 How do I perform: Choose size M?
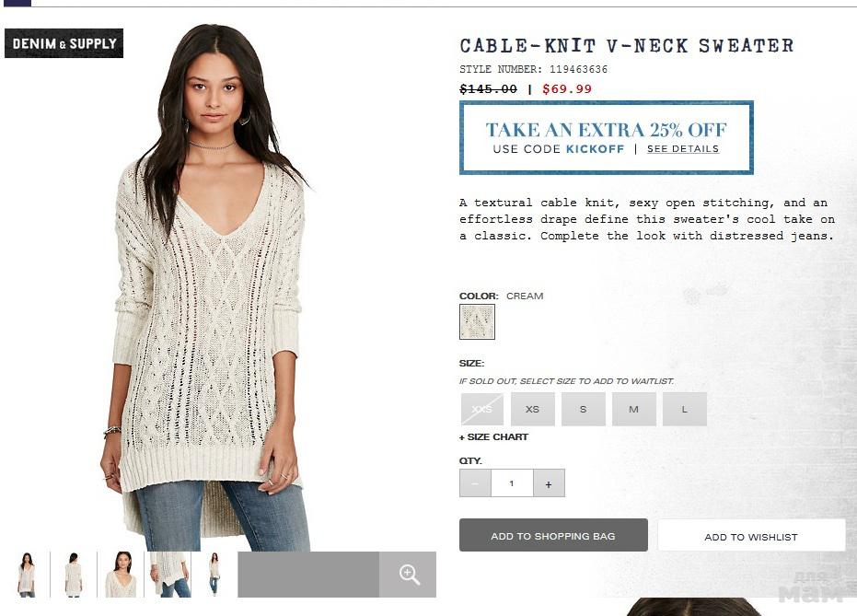pos(634,409)
